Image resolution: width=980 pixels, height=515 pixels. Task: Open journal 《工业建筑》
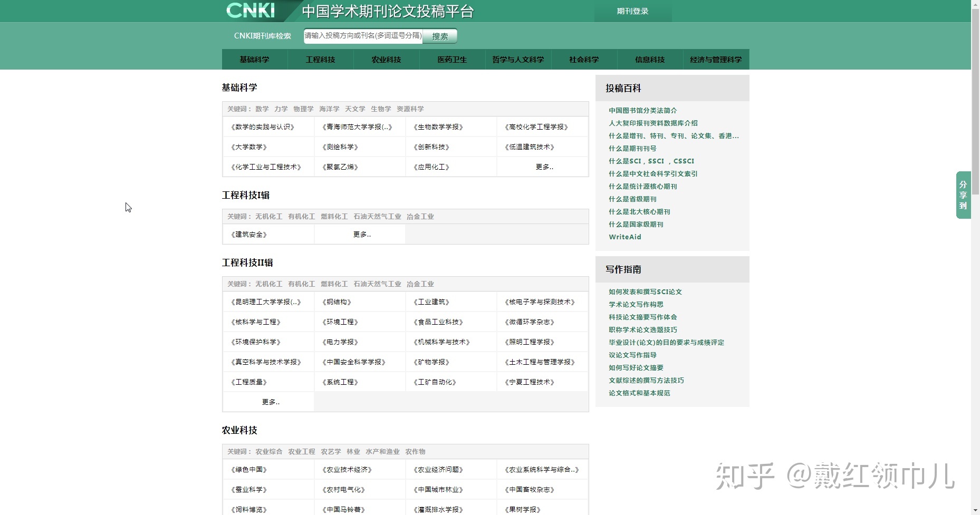[431, 302]
